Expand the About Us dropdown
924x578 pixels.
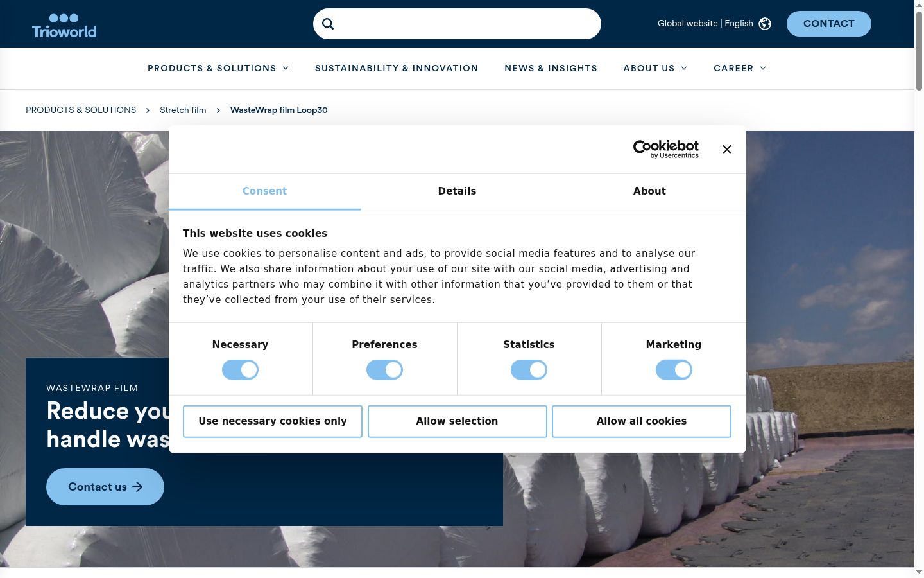coord(655,68)
